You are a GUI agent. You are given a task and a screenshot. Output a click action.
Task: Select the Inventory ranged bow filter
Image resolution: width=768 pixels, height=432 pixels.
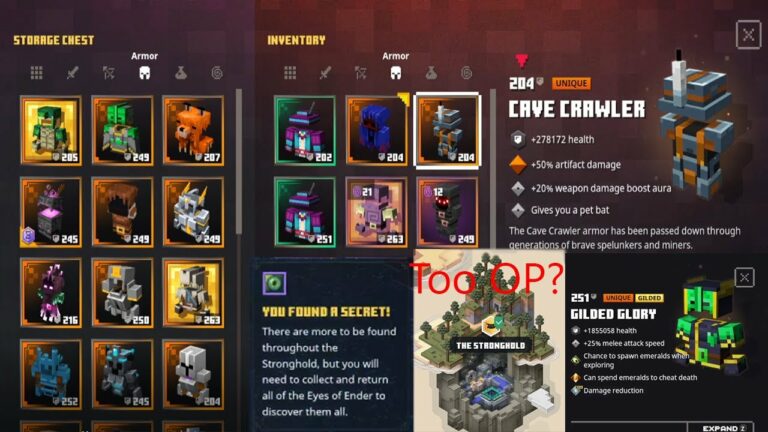click(361, 73)
